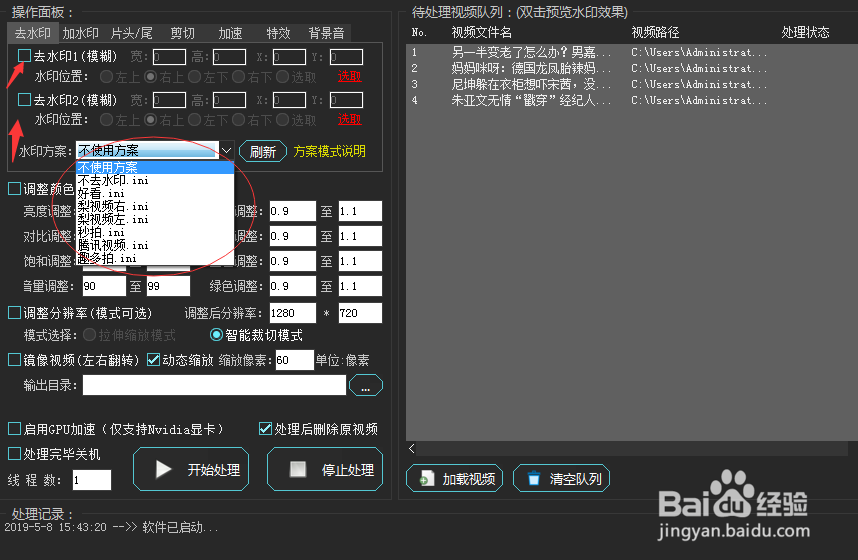Enable 处理完毕关机 checkbox
This screenshot has width=858, height=560.
pos(14,454)
